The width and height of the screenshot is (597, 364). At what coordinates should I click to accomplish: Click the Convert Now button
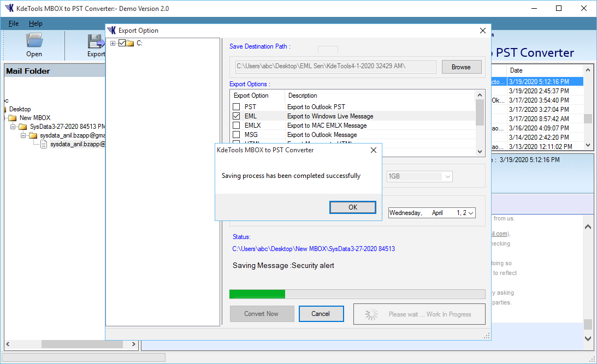(262, 314)
